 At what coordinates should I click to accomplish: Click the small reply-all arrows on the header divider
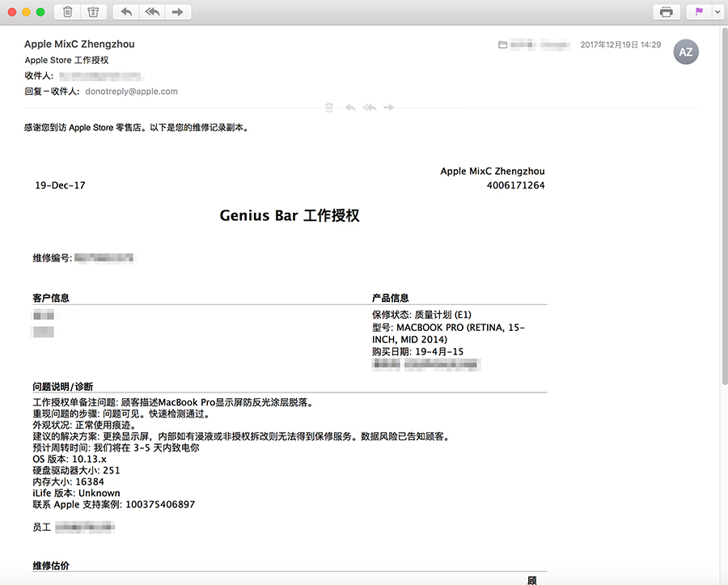[370, 108]
